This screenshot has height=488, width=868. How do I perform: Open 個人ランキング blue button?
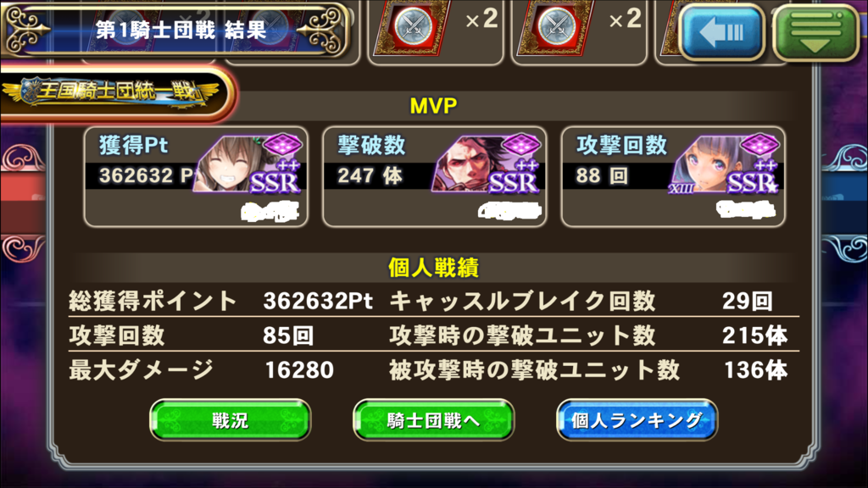click(637, 420)
